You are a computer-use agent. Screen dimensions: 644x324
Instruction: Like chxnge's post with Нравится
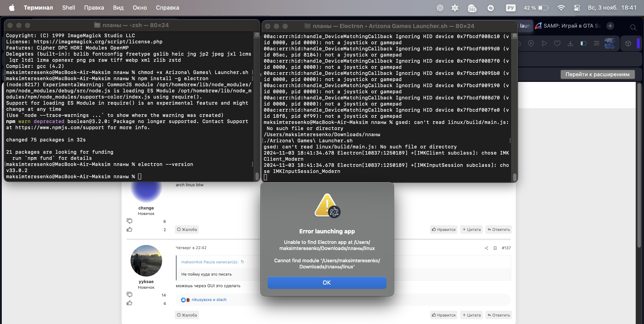point(444,229)
